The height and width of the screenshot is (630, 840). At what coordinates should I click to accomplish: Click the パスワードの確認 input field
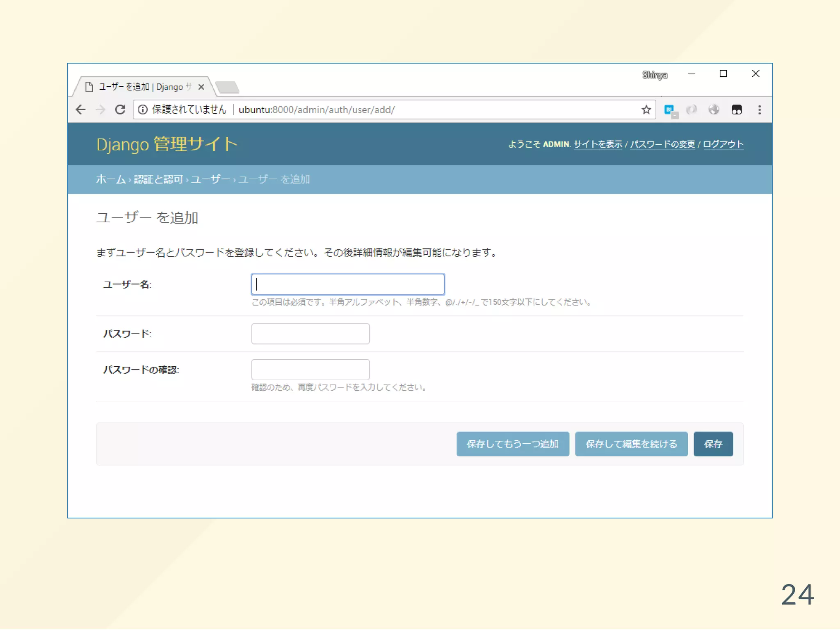tap(310, 370)
